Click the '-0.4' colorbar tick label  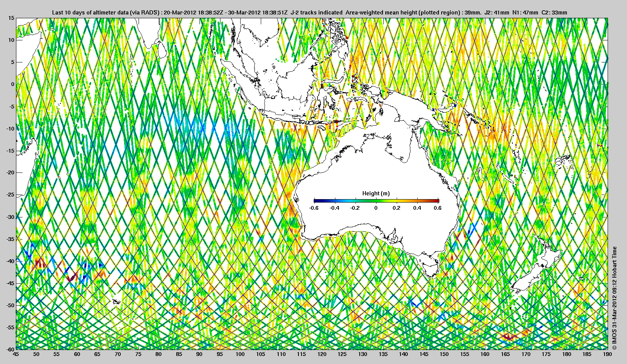(335, 208)
